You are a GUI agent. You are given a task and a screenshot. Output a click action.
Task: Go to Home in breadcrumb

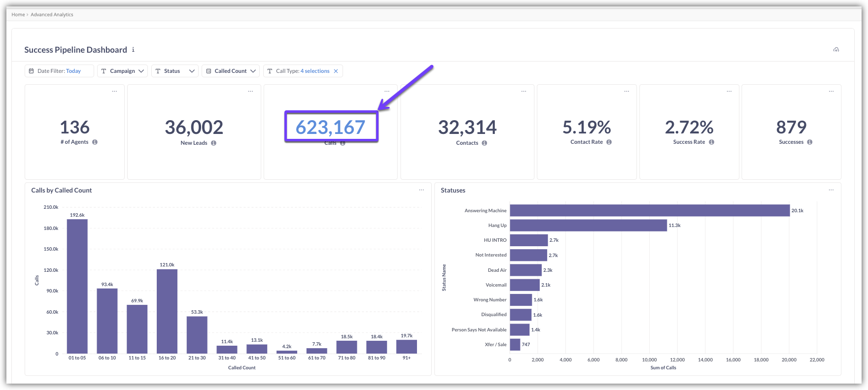[x=18, y=15]
